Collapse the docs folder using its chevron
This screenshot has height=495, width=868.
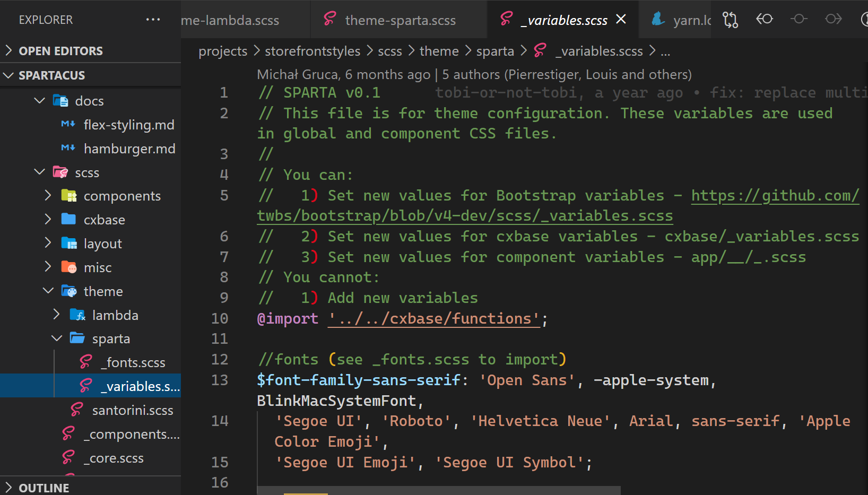pos(40,100)
